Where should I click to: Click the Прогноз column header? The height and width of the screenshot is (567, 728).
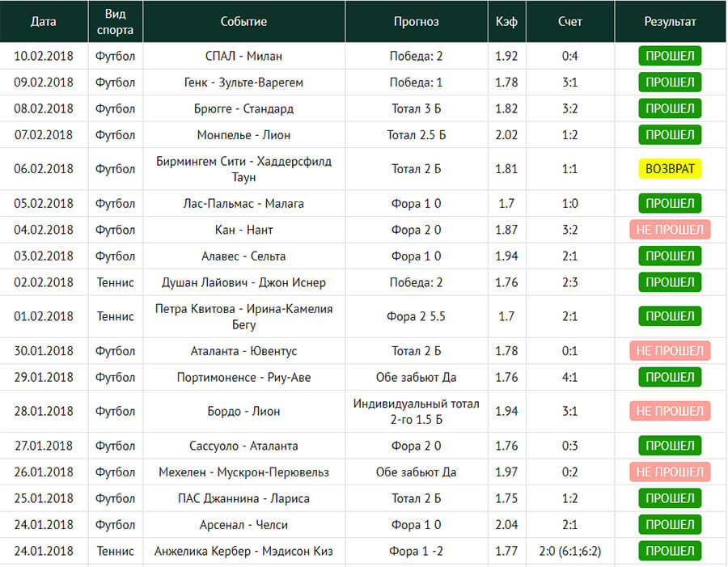pyautogui.click(x=417, y=21)
